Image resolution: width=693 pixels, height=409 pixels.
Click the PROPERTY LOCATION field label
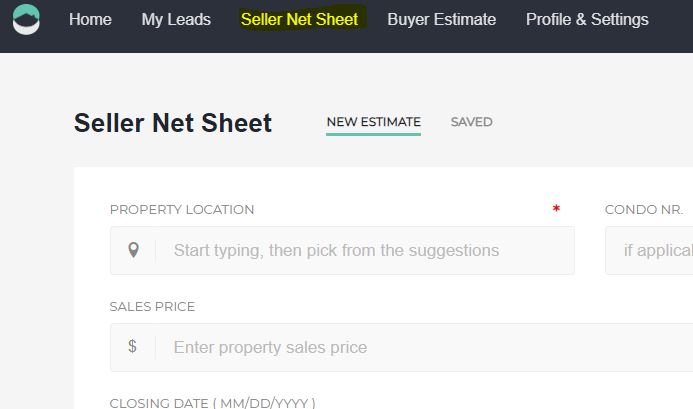click(182, 210)
